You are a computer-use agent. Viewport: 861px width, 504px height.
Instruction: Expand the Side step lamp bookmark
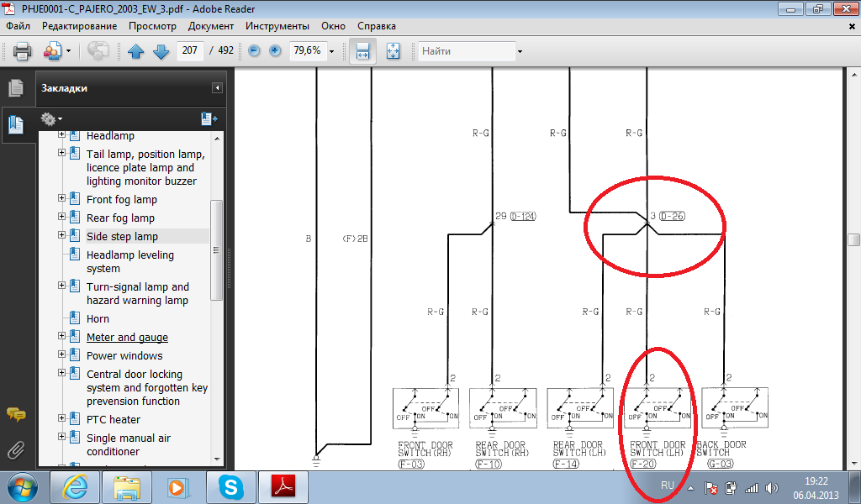pyautogui.click(x=61, y=234)
